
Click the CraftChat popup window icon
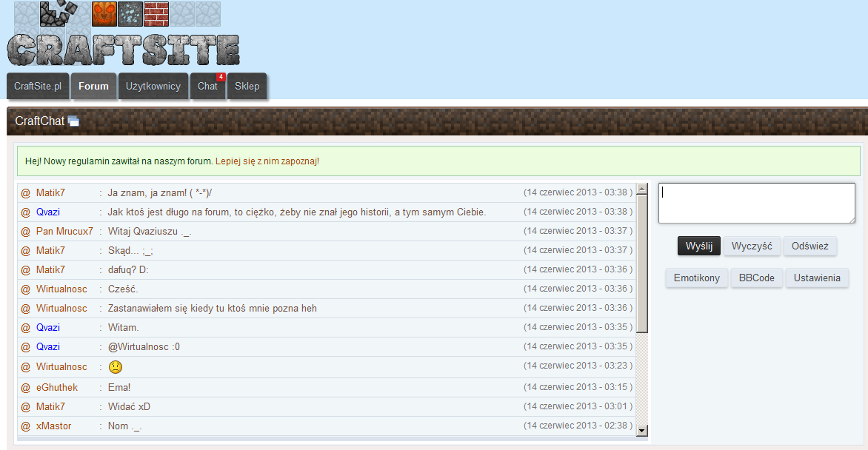click(73, 121)
